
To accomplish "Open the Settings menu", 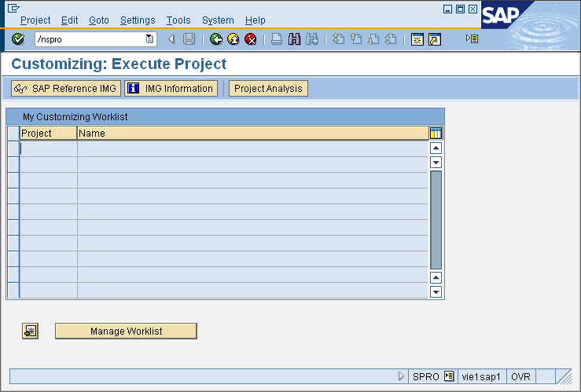I will 138,20.
